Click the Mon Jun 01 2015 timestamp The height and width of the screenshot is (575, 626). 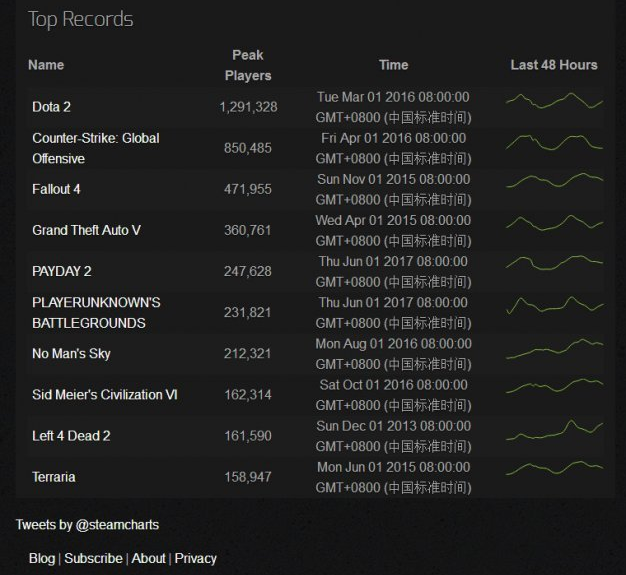pos(394,478)
